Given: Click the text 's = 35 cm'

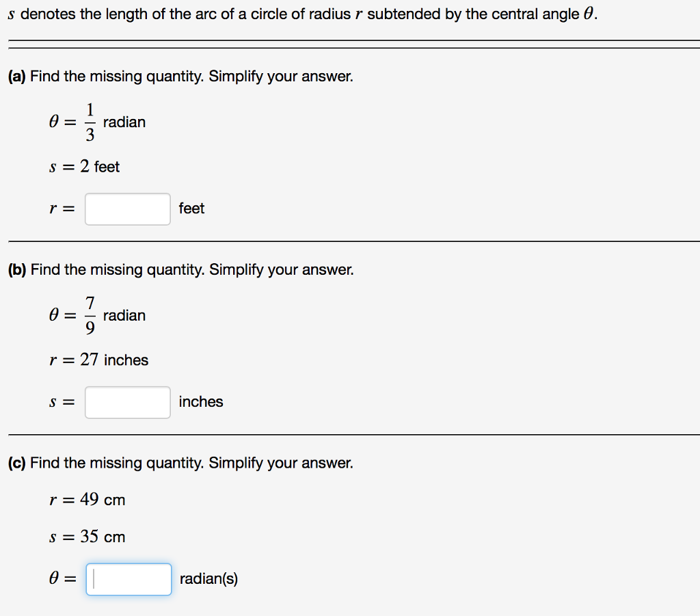Looking at the screenshot, I should tap(87, 537).
